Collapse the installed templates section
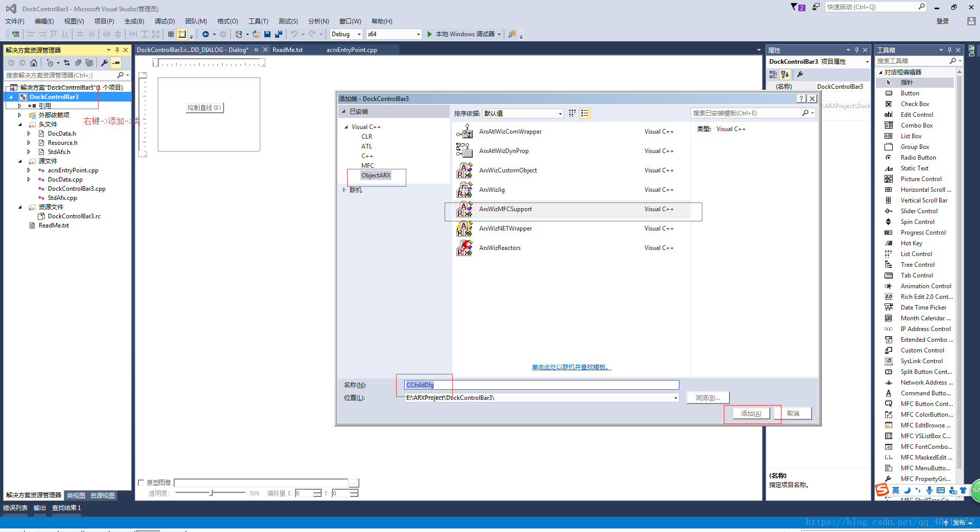The image size is (980, 532). click(344, 112)
